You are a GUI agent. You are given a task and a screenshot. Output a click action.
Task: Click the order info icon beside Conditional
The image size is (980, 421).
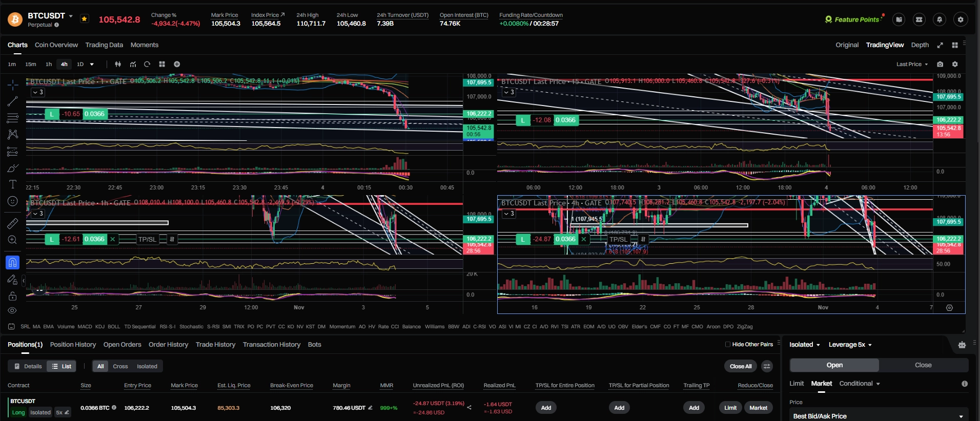(965, 384)
